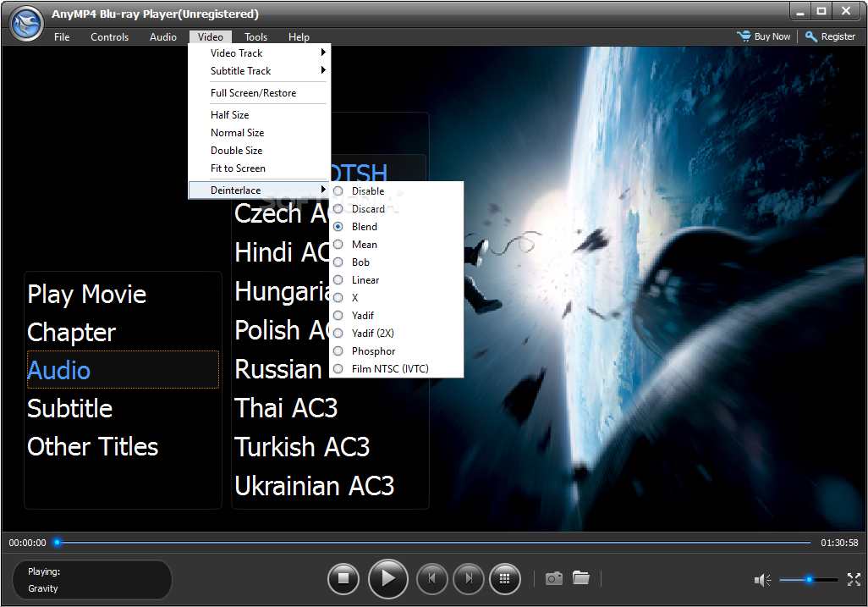
Task: Mute audio via the speaker icon
Action: [x=762, y=580]
